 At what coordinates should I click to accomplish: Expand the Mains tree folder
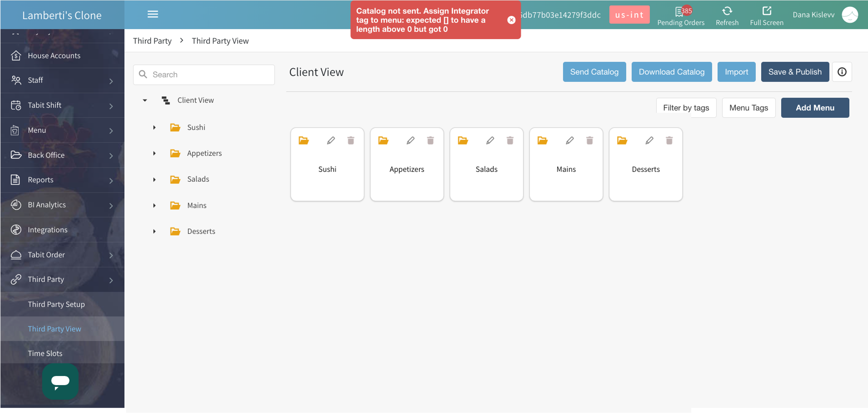pos(154,205)
